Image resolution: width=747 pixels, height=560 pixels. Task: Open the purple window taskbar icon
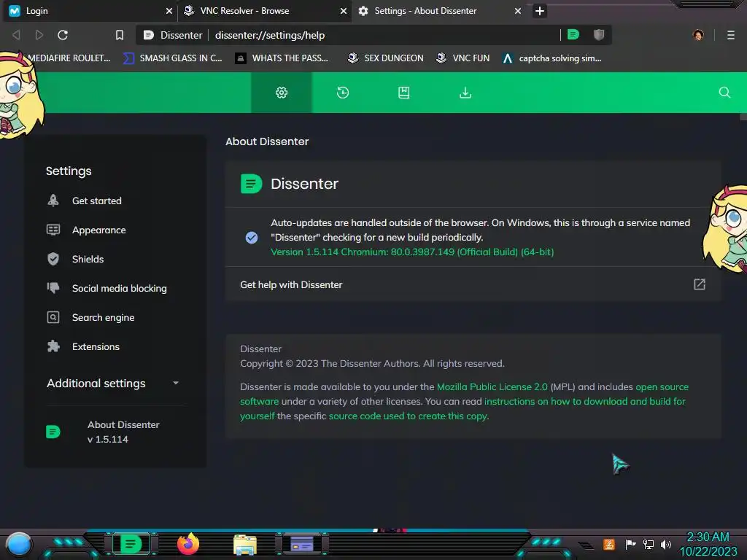point(301,544)
